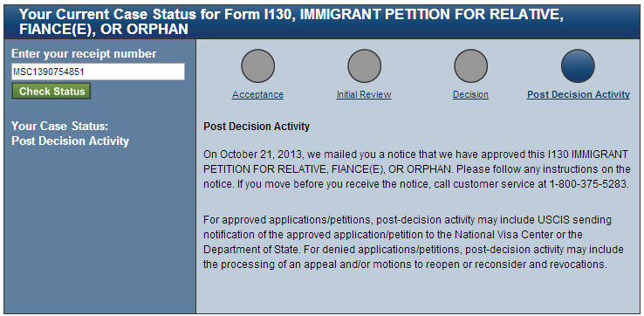Click the bold Post Decision Activity heading

[x=257, y=127]
